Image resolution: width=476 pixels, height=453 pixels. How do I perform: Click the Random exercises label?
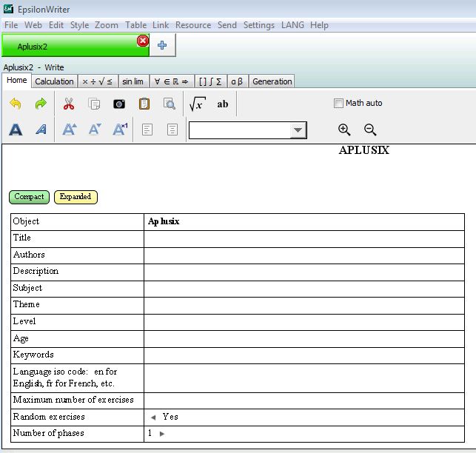click(x=49, y=417)
